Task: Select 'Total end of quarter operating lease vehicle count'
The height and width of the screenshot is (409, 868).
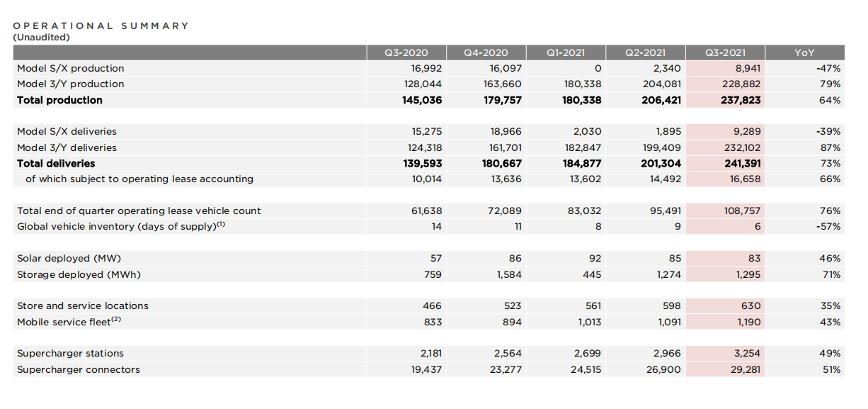Action: click(139, 211)
